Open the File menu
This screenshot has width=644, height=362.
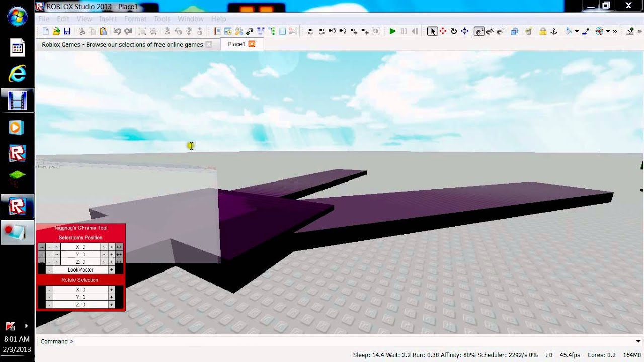(44, 19)
